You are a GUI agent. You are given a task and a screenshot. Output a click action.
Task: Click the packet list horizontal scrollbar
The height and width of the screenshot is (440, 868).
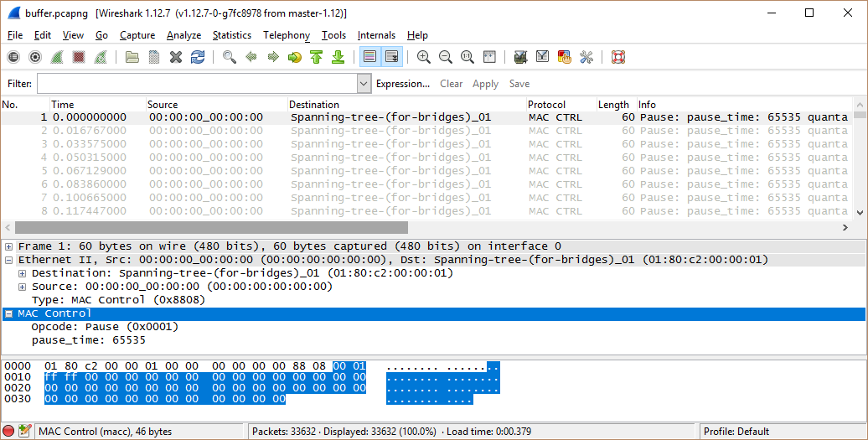point(211,227)
